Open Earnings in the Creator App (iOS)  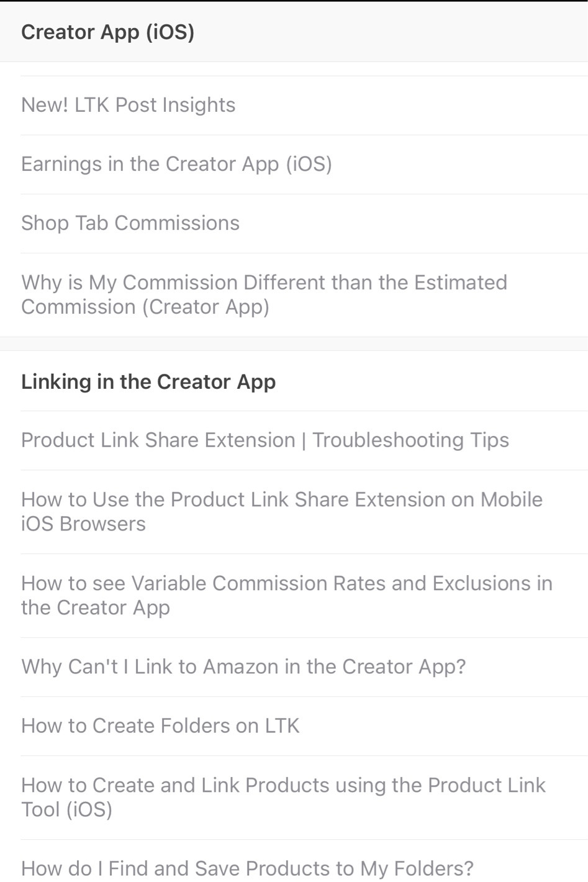[176, 164]
